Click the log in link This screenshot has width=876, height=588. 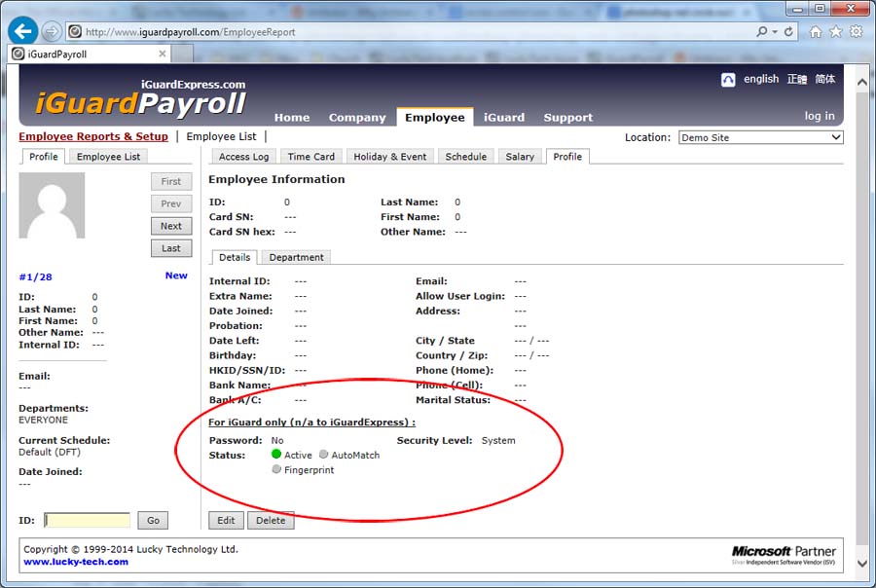coord(819,116)
